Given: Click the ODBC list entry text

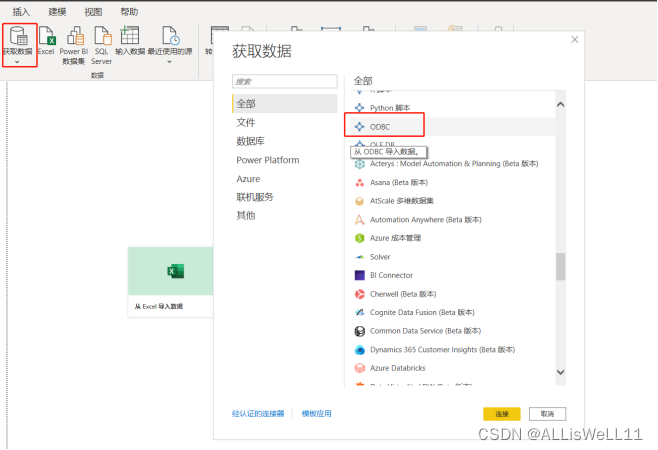Looking at the screenshot, I should [x=380, y=127].
